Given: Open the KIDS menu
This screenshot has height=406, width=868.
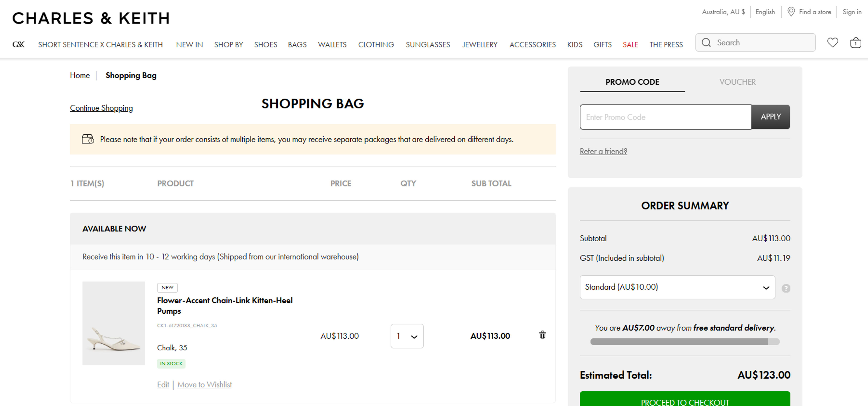Looking at the screenshot, I should pos(575,44).
